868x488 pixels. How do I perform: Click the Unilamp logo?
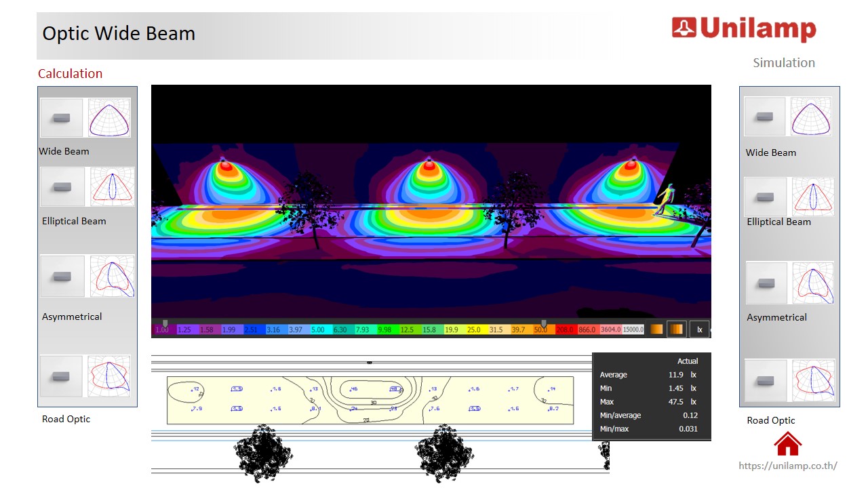pyautogui.click(x=744, y=28)
